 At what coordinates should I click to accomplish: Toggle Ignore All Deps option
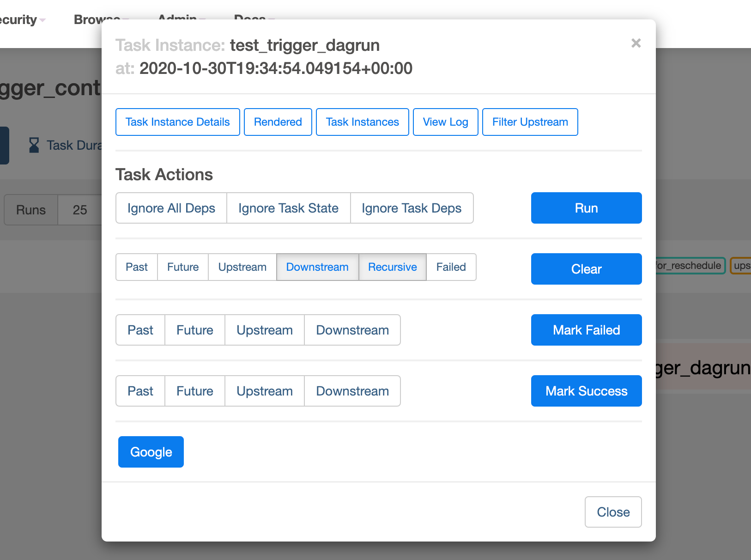(171, 208)
